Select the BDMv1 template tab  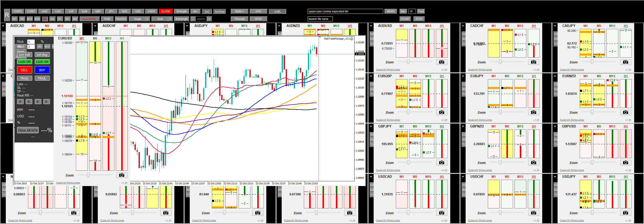(240, 11)
